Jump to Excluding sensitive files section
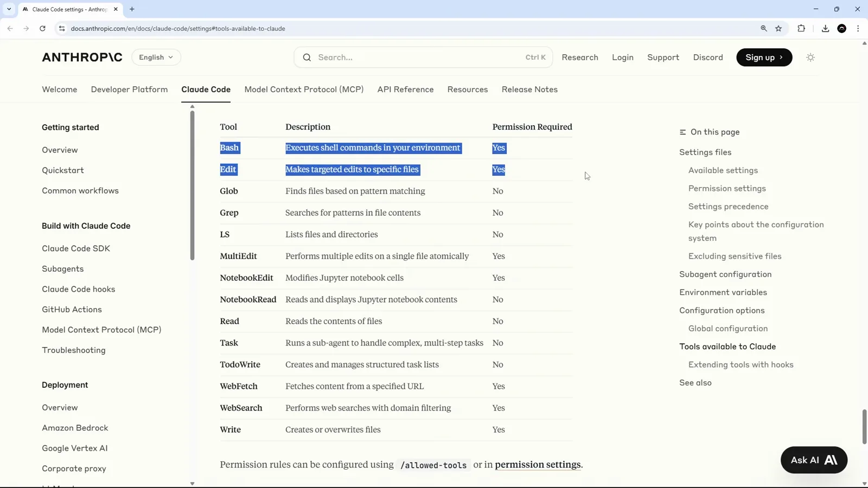 pos(735,256)
